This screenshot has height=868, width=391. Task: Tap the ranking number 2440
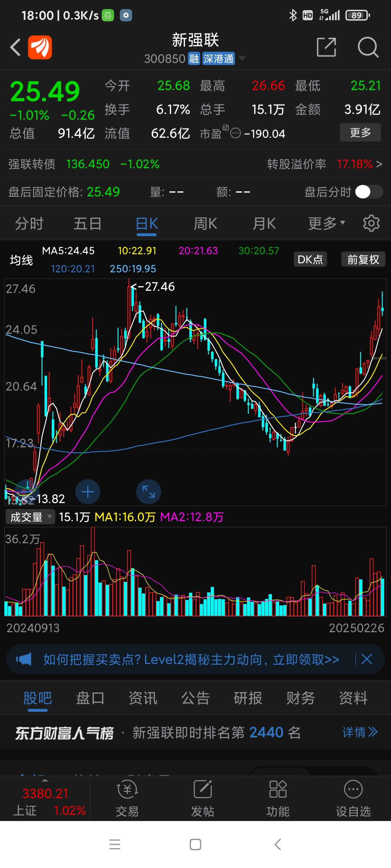click(266, 732)
